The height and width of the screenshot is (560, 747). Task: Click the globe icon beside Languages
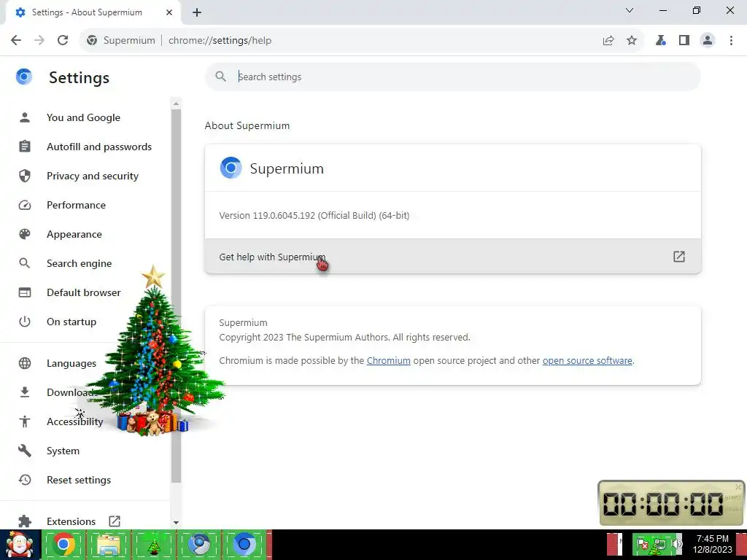click(x=25, y=363)
